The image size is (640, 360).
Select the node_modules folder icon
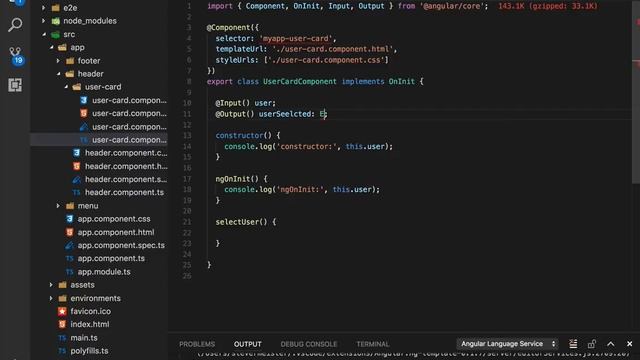click(x=56, y=21)
